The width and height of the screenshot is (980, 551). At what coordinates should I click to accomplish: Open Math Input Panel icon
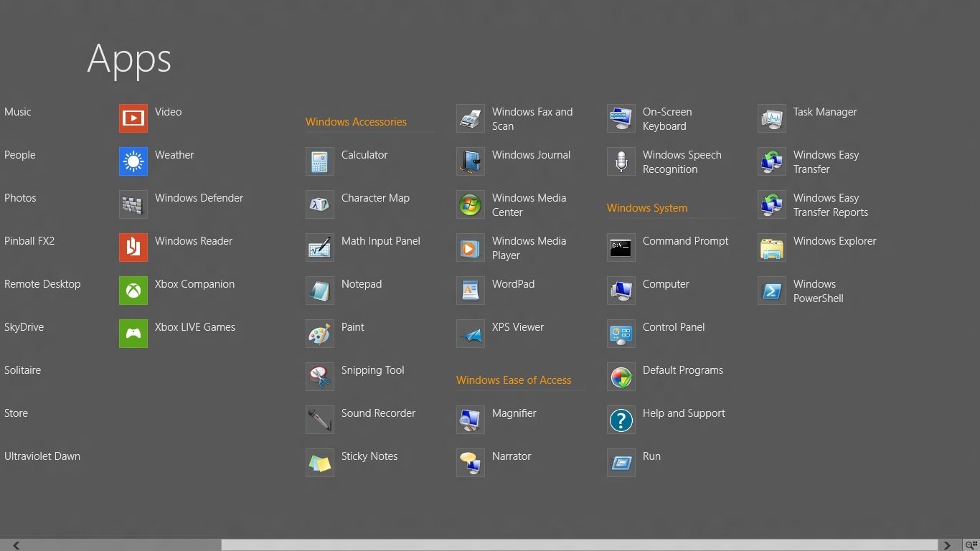click(x=320, y=248)
